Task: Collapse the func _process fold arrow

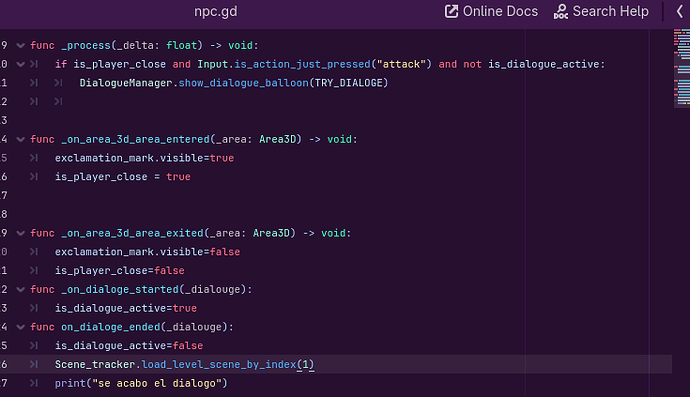Action: point(20,45)
